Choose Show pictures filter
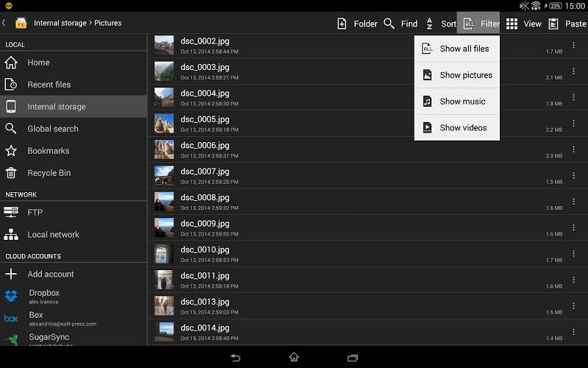This screenshot has width=588, height=368. pyautogui.click(x=456, y=75)
